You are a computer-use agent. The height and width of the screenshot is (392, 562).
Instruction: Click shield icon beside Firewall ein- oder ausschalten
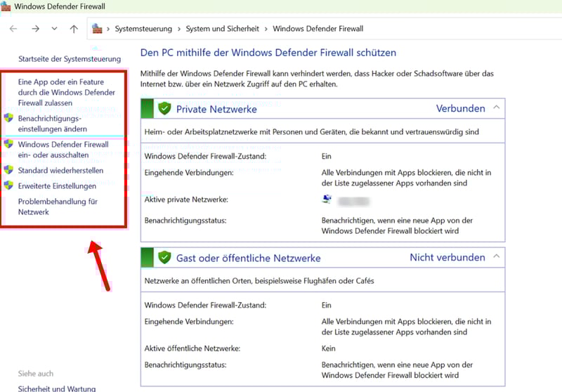pos(8,144)
